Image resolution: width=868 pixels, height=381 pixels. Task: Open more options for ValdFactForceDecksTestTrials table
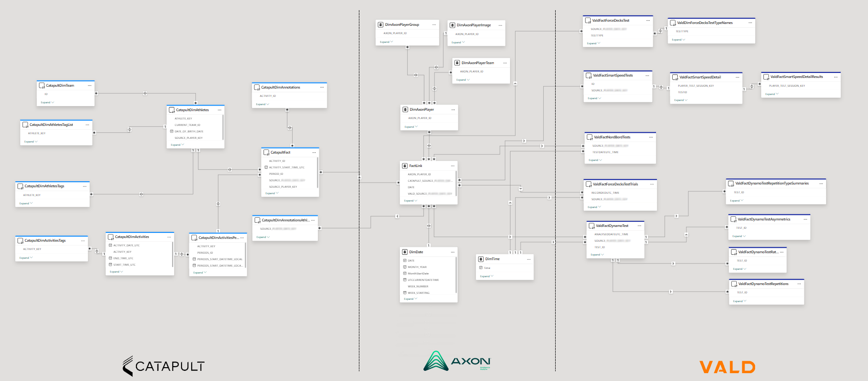[651, 184]
